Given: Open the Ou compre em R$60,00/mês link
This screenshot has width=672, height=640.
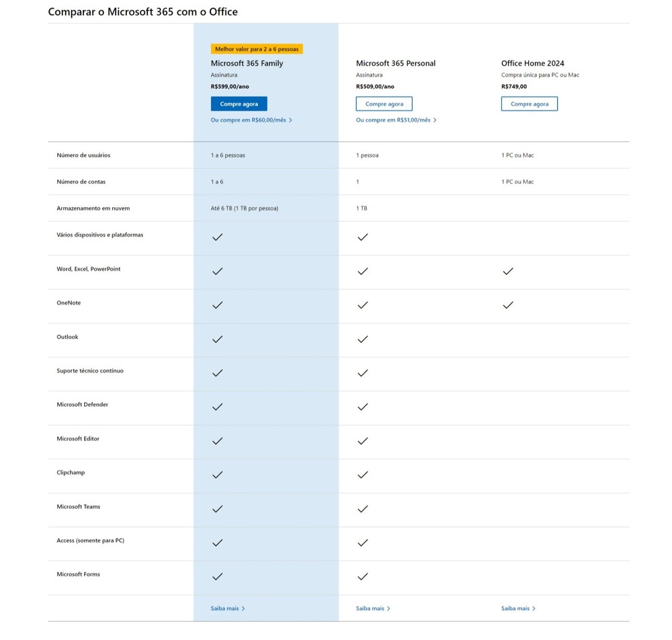Looking at the screenshot, I should [251, 120].
